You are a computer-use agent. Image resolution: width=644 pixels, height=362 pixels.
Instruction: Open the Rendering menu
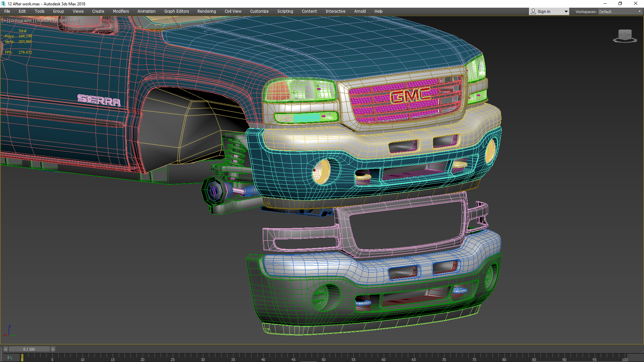pos(206,11)
